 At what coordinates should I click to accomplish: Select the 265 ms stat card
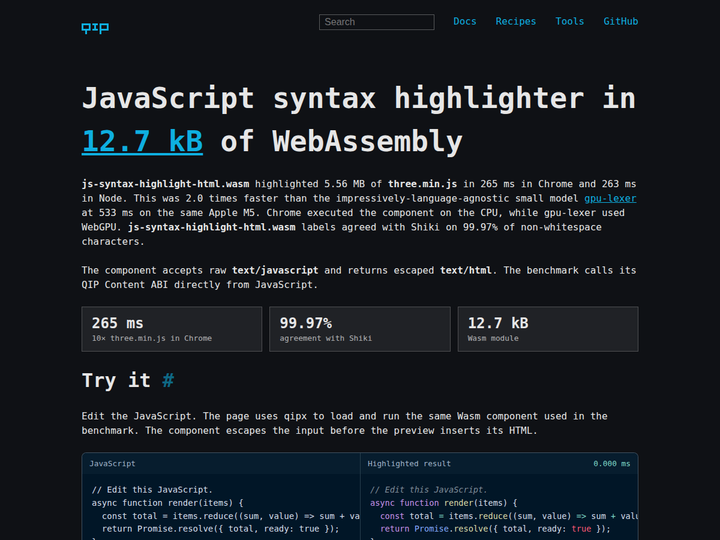point(172,329)
